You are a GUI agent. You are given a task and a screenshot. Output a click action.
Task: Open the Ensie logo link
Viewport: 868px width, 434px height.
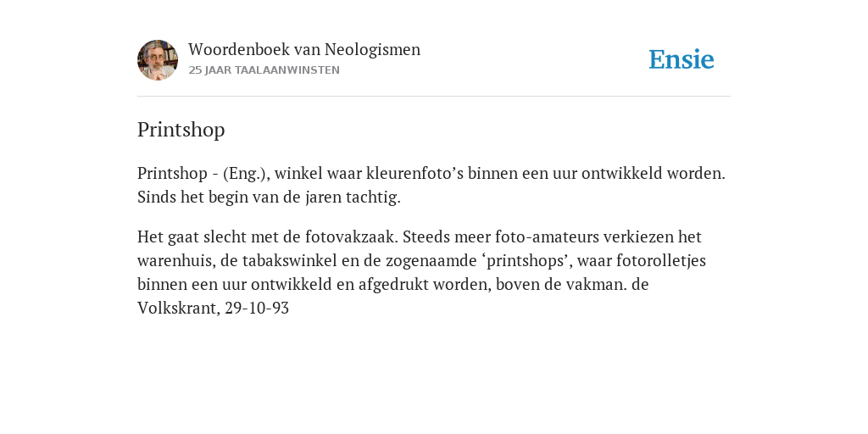[682, 59]
